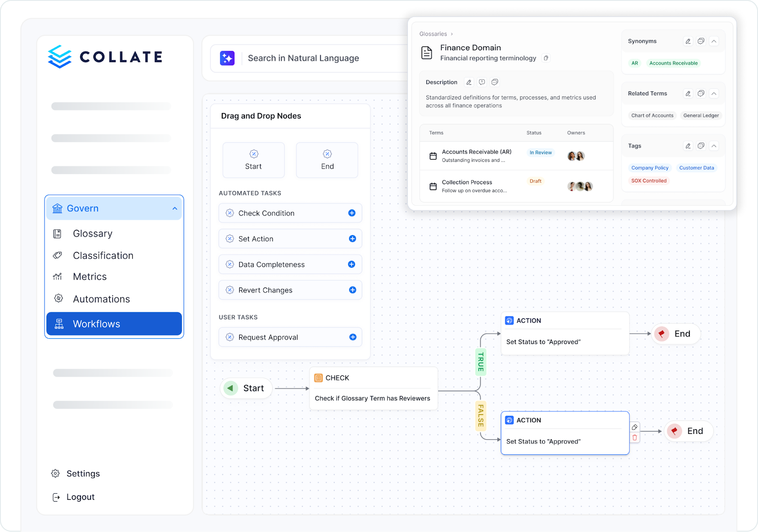The width and height of the screenshot is (758, 532).
Task: Click the SOX Controlled tag
Action: click(649, 181)
